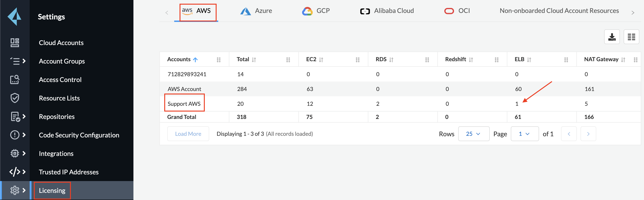Open the Rows per page dropdown

[x=474, y=134]
